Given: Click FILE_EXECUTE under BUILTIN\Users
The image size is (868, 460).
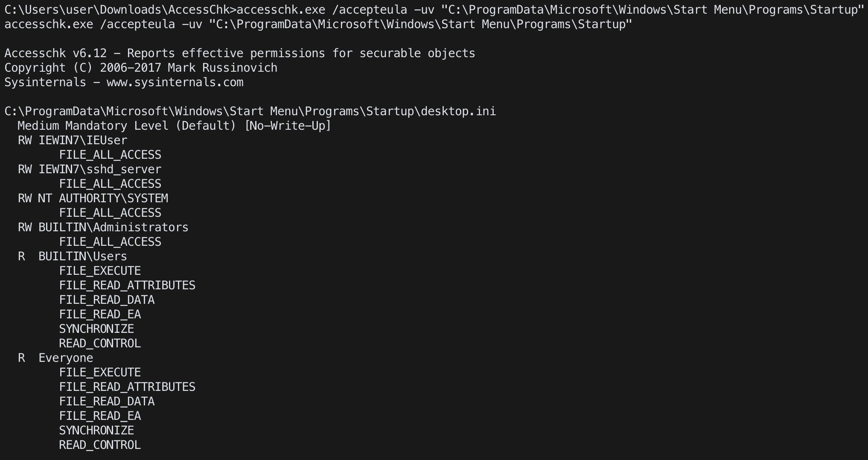Looking at the screenshot, I should 100,271.
